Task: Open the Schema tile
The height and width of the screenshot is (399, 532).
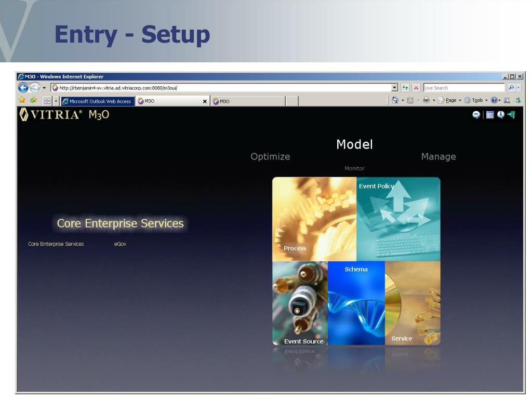Action: tap(356, 303)
